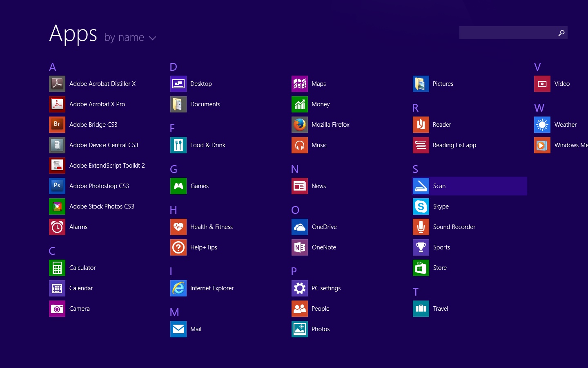Open the 'by name' sort dropdown
The image size is (588, 368).
click(x=130, y=37)
